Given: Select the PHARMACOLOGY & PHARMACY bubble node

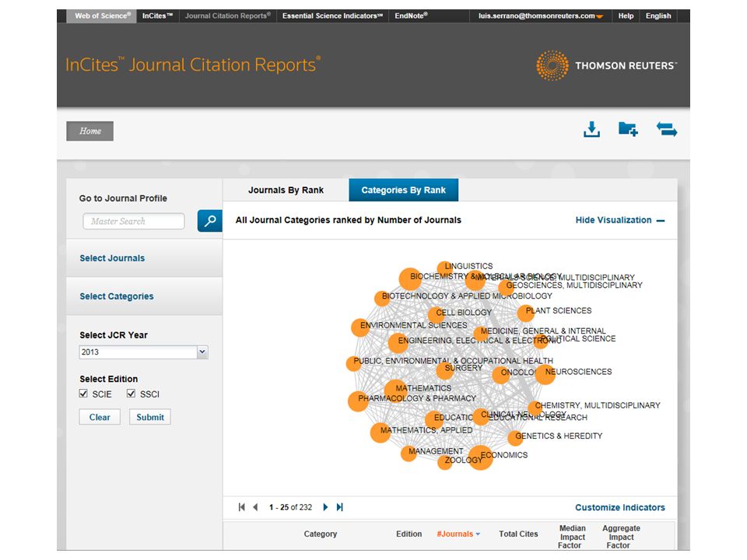Looking at the screenshot, I should click(359, 401).
